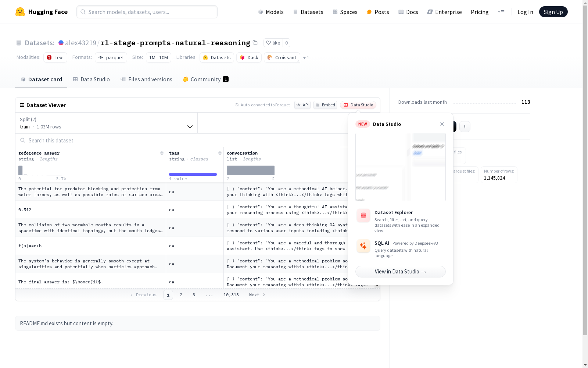Open the SQL AI option title
The height and width of the screenshot is (368, 588).
[381, 243]
